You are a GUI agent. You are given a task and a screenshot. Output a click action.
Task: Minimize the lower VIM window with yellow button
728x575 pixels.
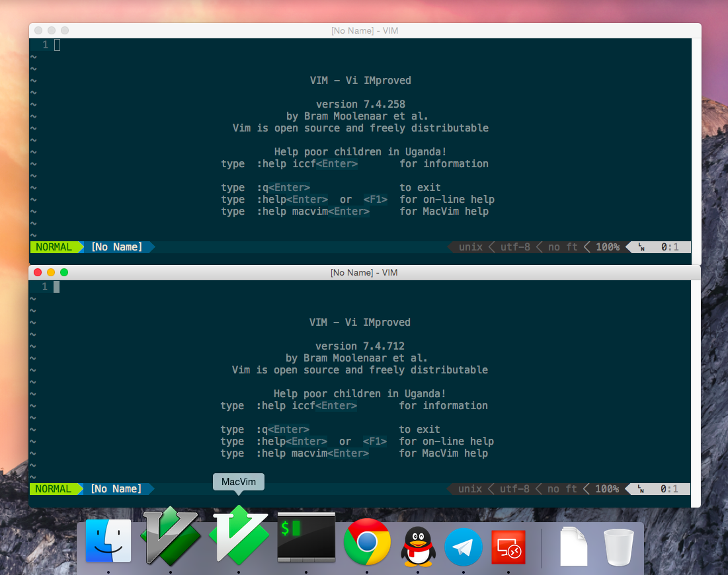[51, 272]
